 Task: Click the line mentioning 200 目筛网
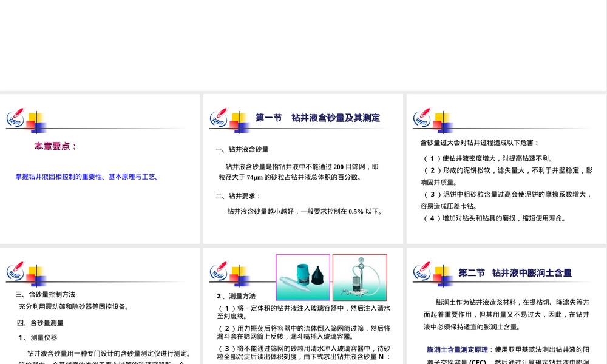point(302,167)
